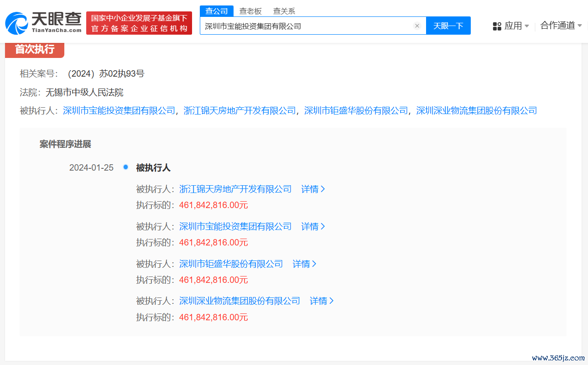Click the bold 被执行人 stage title
Image resolution: width=588 pixels, height=365 pixels.
[x=153, y=167]
